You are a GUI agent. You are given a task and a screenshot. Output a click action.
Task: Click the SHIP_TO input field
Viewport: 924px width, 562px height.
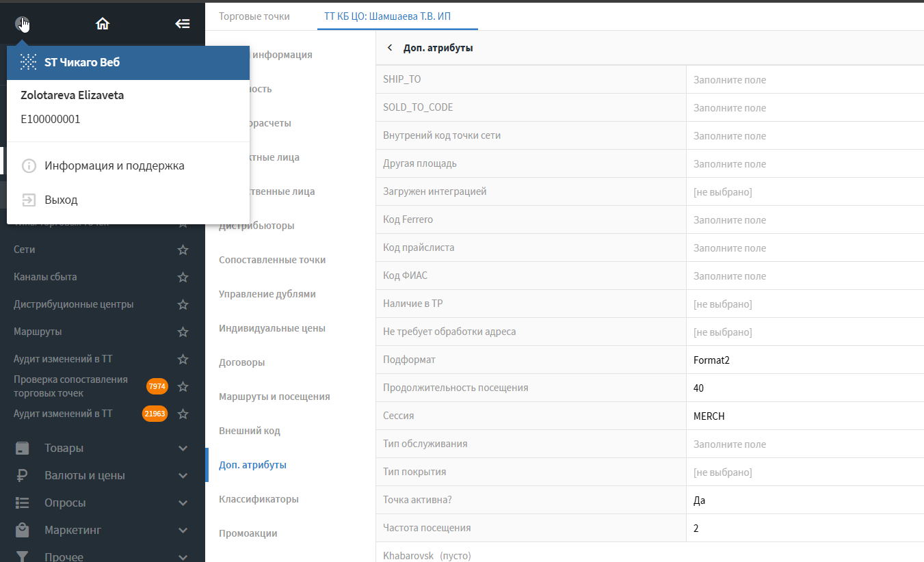pyautogui.click(x=805, y=80)
